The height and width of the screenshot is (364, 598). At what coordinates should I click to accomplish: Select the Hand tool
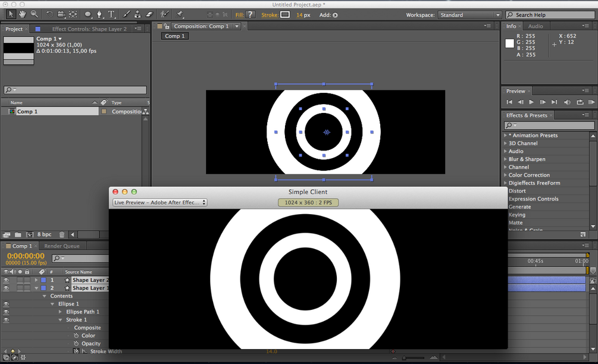(x=23, y=14)
